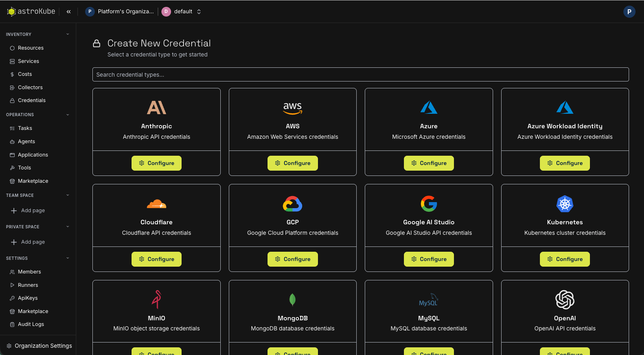Click the 'MinIO object storage credentials' text
Image resolution: width=644 pixels, height=355 pixels.
coord(157,328)
